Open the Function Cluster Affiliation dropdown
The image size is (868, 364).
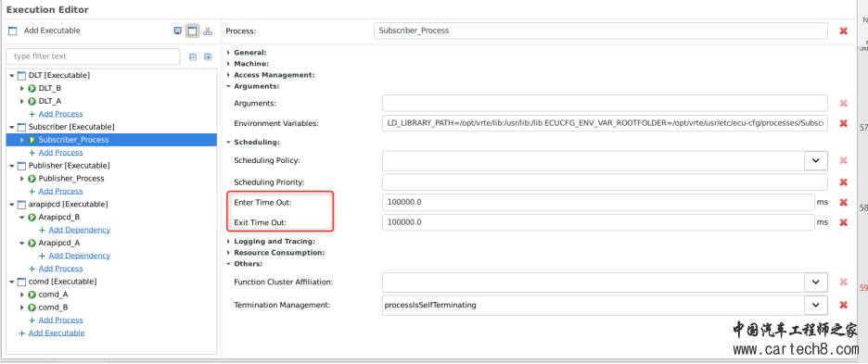(815, 282)
